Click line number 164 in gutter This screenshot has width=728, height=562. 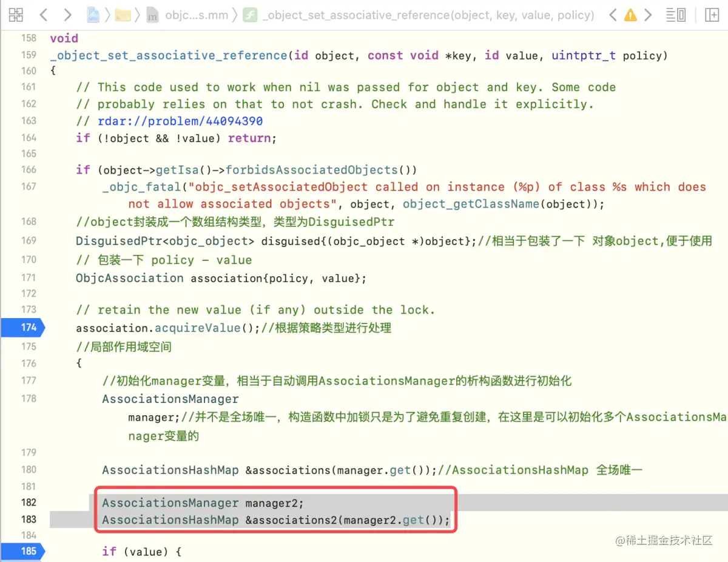point(29,138)
